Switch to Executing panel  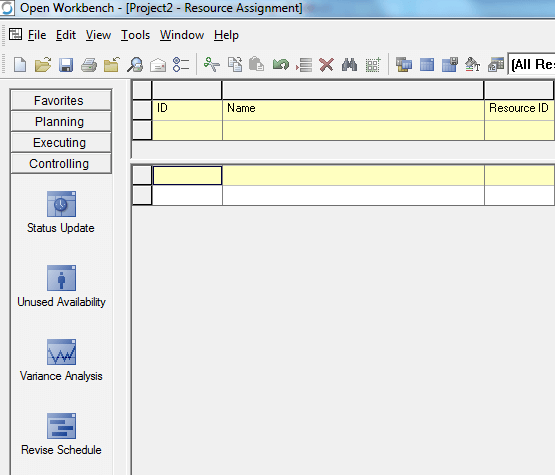61,142
